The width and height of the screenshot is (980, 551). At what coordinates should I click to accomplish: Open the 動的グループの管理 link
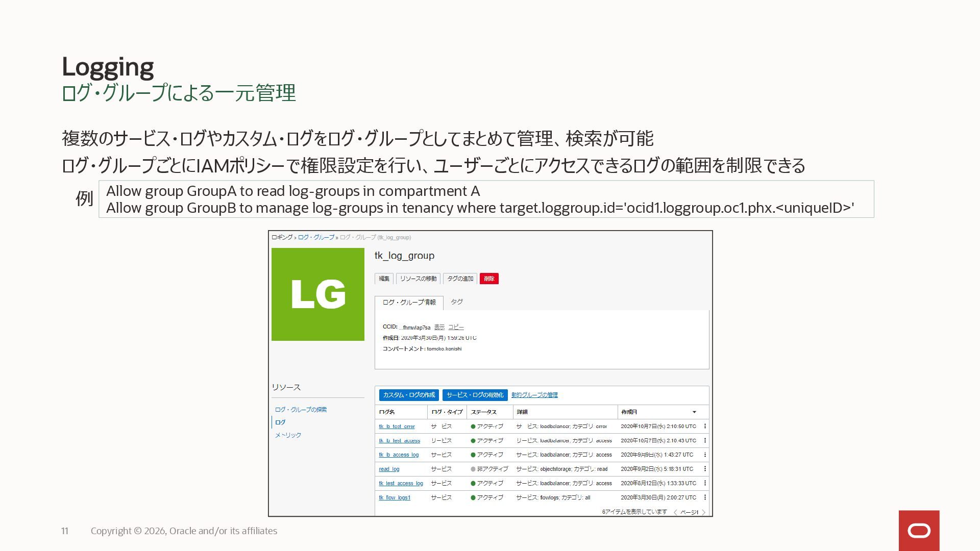click(534, 395)
